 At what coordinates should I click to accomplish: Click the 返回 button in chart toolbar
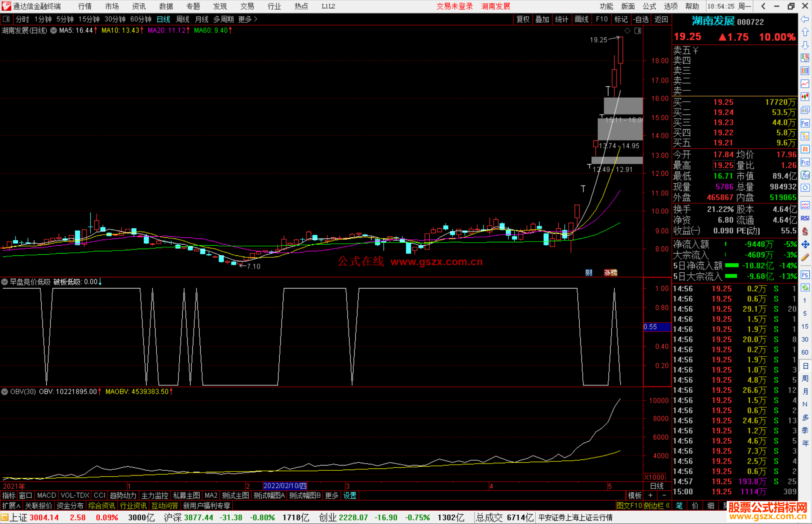pyautogui.click(x=661, y=19)
